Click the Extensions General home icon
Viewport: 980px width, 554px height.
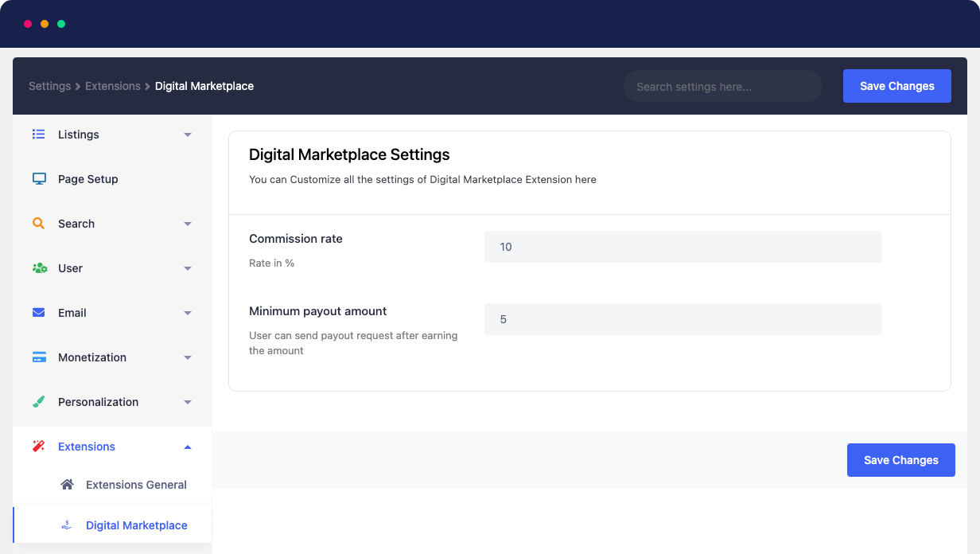point(68,484)
